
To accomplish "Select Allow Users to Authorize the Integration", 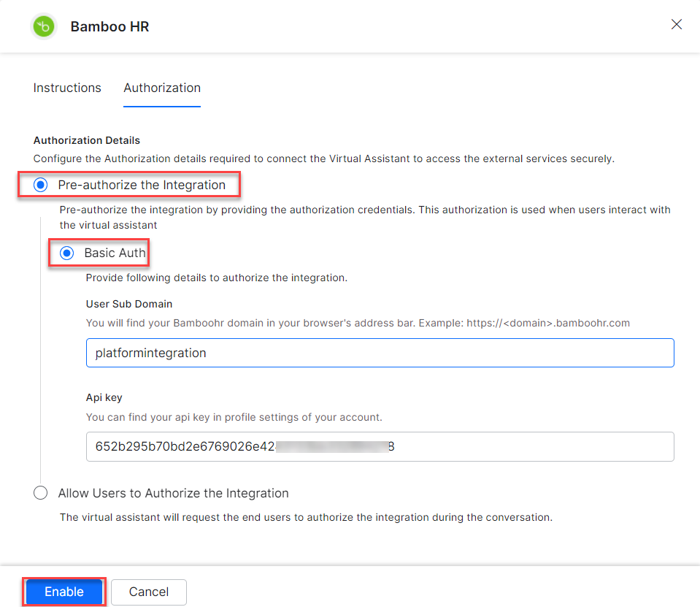I will point(41,493).
